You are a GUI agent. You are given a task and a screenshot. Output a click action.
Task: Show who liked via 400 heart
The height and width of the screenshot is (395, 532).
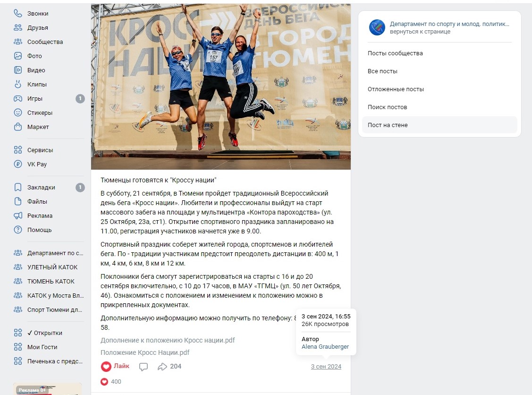[x=111, y=382]
